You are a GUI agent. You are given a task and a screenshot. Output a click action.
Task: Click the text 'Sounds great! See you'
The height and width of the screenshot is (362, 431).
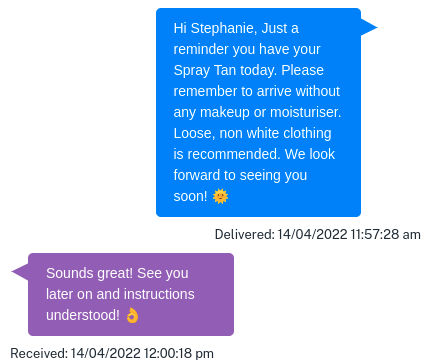pos(117,273)
